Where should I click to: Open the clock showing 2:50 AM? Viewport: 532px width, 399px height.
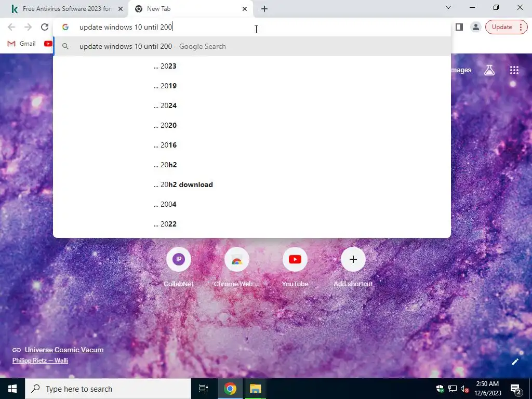(x=487, y=389)
